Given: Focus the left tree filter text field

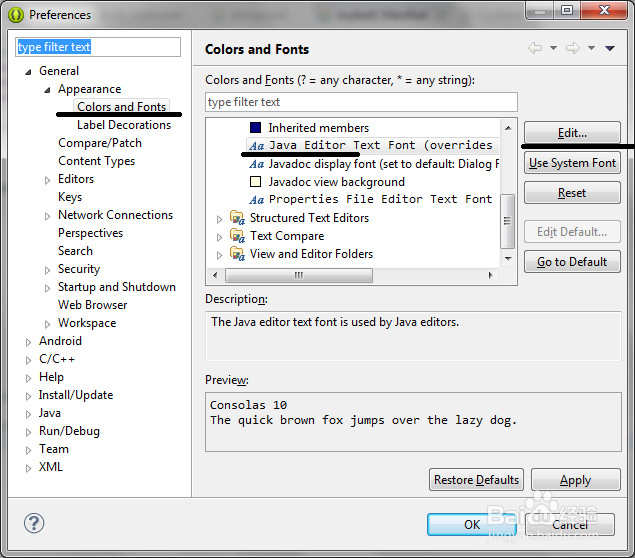Looking at the screenshot, I should pos(98,47).
